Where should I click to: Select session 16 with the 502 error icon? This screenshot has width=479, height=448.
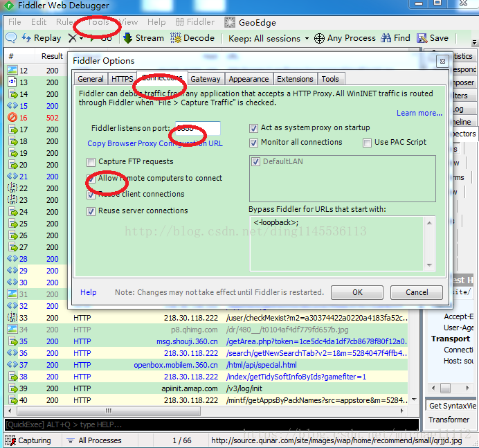[12, 117]
